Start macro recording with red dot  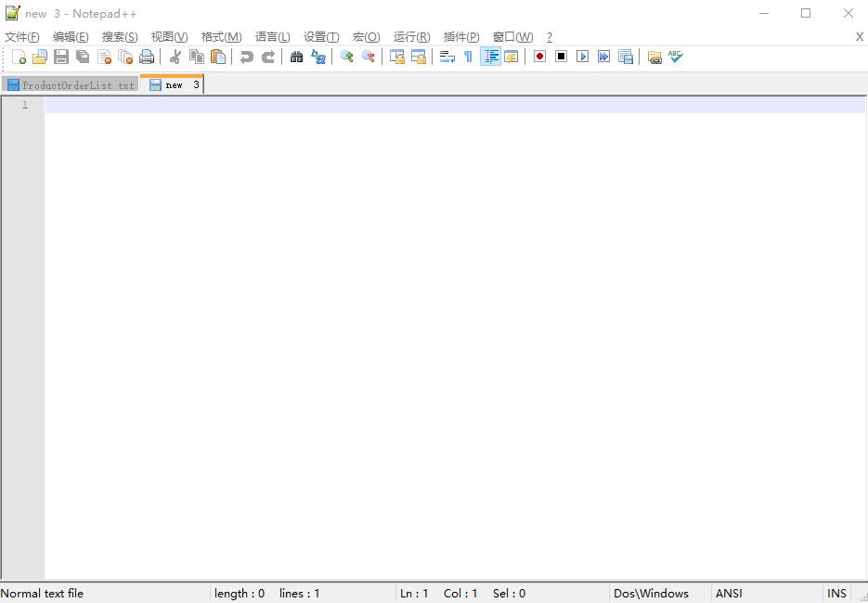(539, 57)
